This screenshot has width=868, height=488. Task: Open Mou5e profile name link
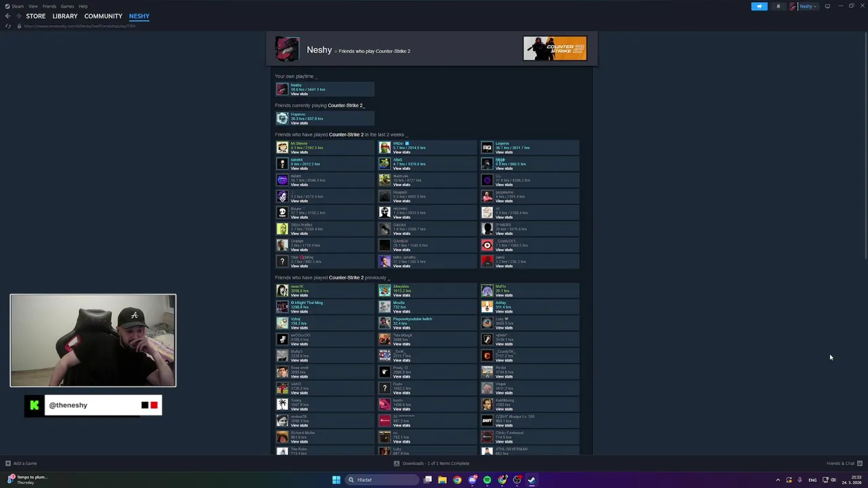coord(399,303)
